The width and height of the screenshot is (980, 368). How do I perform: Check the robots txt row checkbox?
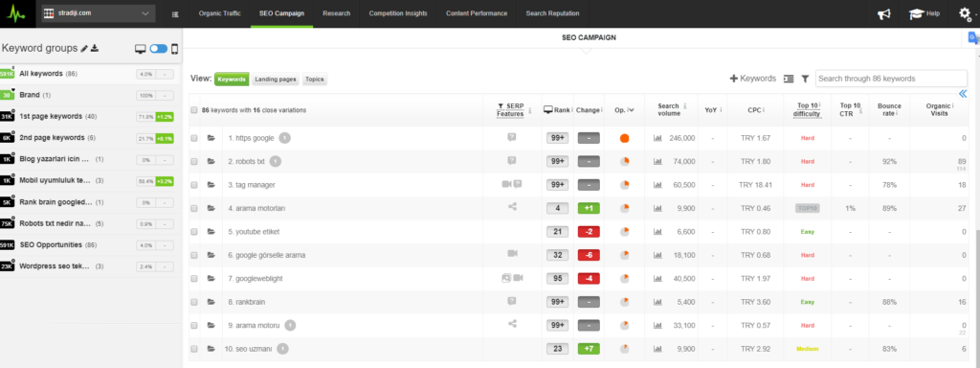point(193,161)
